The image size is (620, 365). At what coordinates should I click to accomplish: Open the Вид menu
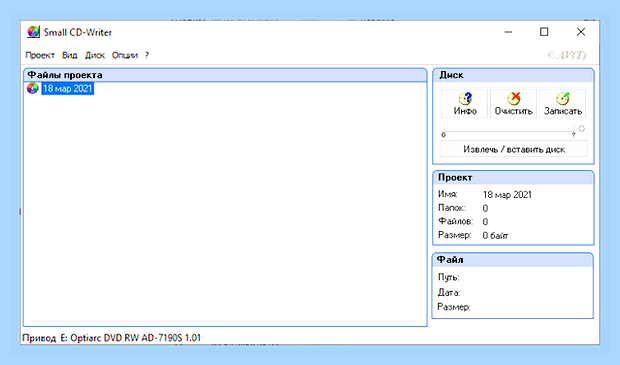(x=70, y=55)
